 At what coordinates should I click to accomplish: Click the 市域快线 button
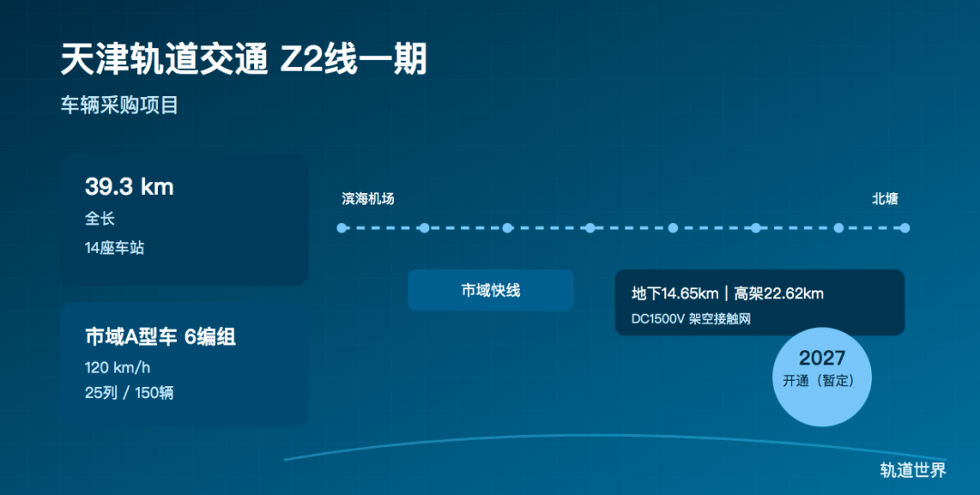(490, 290)
